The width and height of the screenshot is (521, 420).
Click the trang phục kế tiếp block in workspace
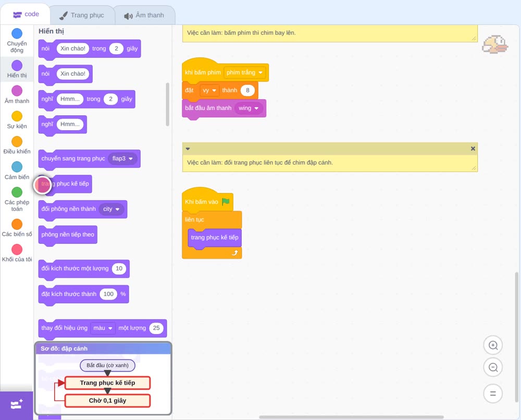[x=215, y=238]
